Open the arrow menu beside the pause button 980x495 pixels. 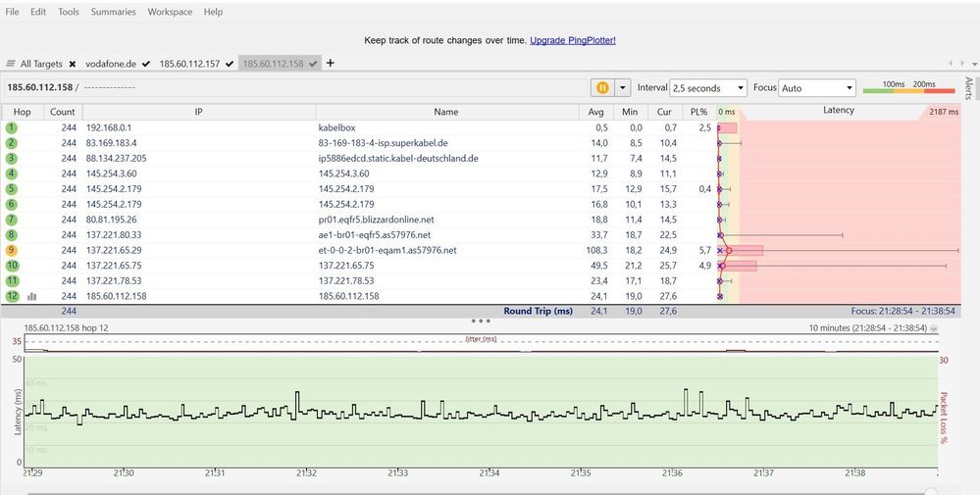click(x=621, y=87)
